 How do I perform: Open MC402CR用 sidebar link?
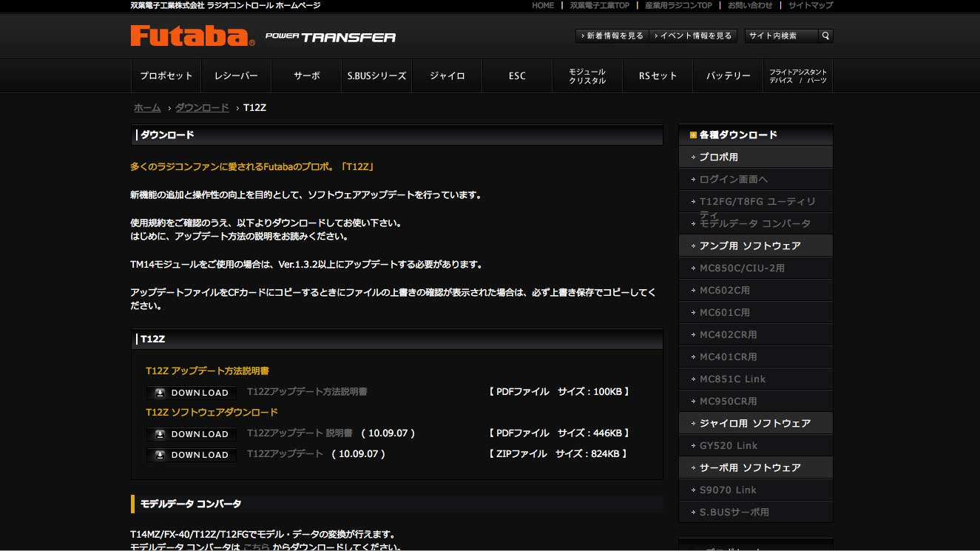755,334
